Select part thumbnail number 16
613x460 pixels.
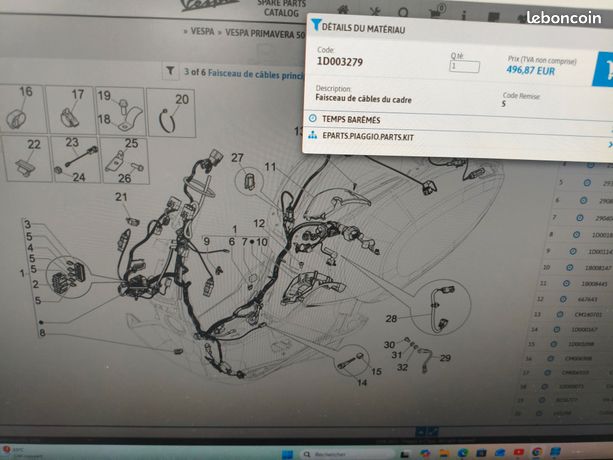[x=21, y=109]
